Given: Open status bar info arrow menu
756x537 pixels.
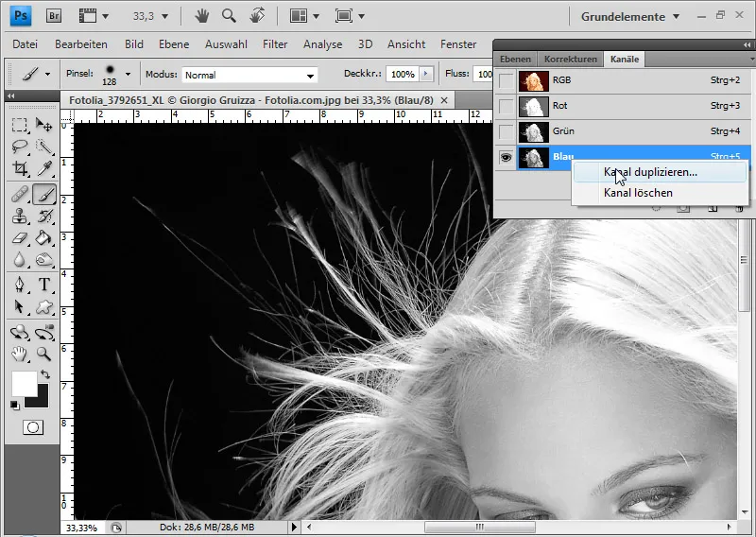Looking at the screenshot, I should pyautogui.click(x=294, y=527).
